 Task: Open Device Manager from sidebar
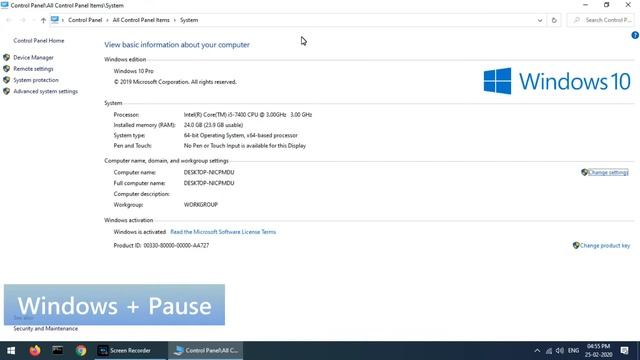33,58
